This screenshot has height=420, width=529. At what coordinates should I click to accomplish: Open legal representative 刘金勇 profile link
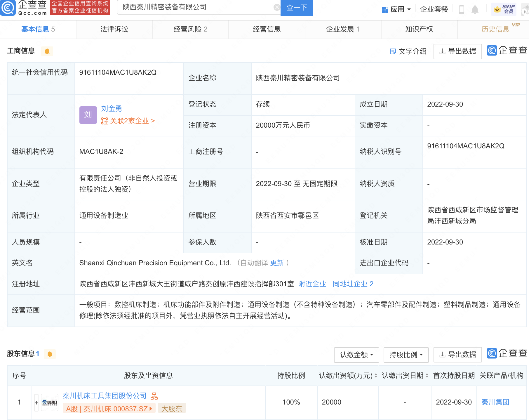tap(112, 109)
